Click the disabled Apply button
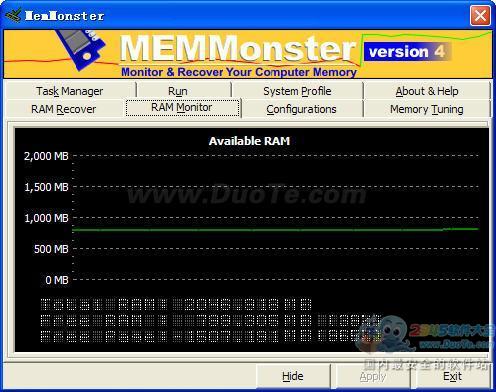 373,376
